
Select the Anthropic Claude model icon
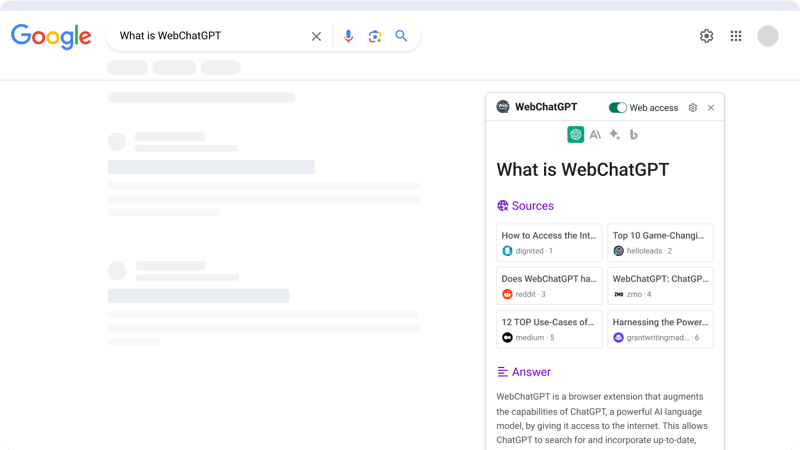595,135
